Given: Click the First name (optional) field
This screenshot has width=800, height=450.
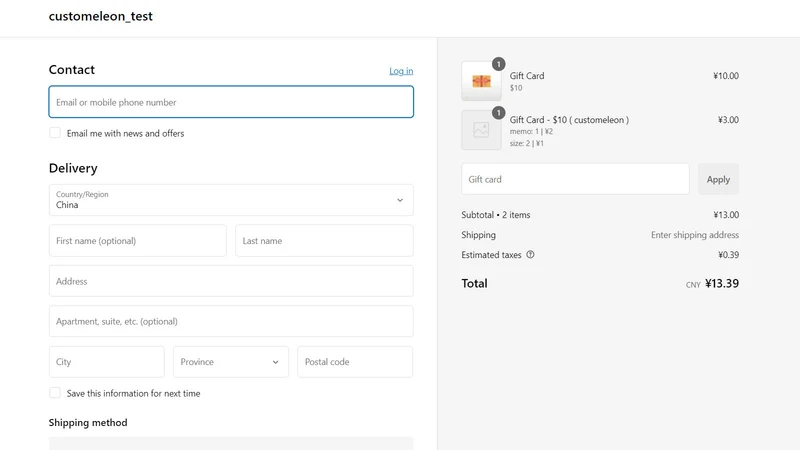Looking at the screenshot, I should point(138,241).
